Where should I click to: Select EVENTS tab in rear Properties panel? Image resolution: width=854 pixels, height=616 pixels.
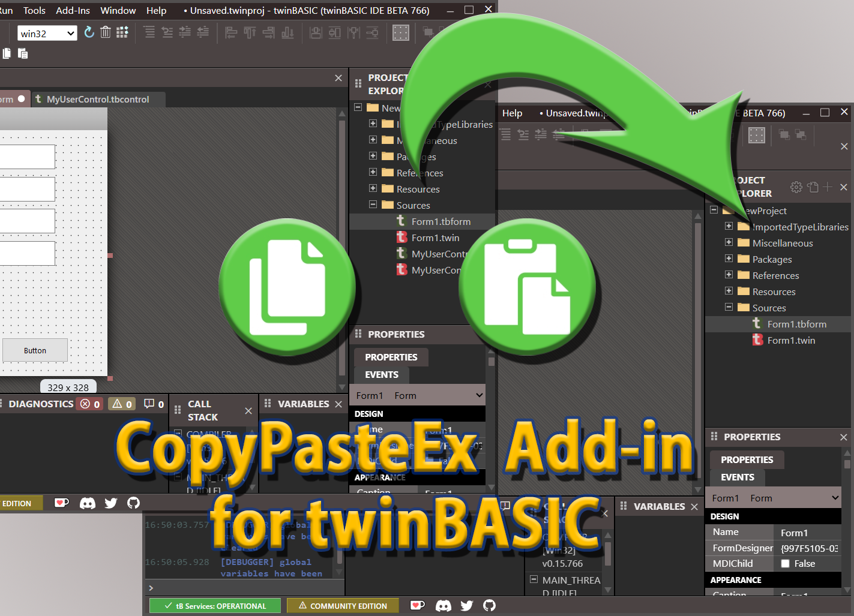382,375
